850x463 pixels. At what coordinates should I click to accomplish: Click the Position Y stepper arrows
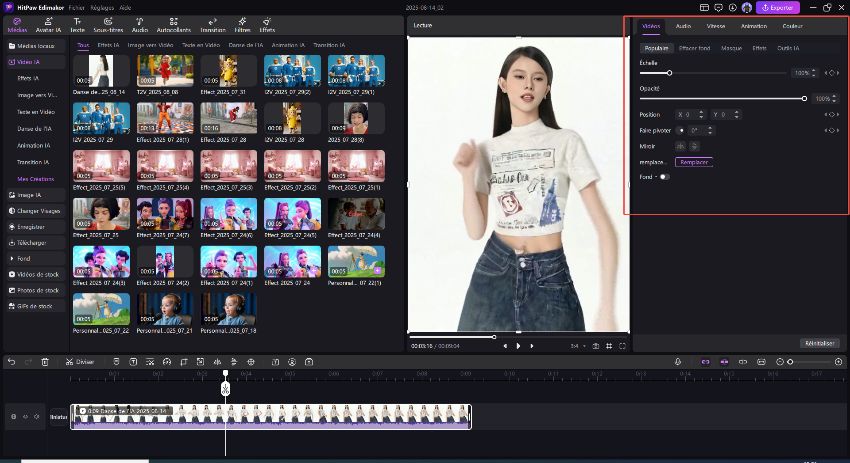(736, 114)
